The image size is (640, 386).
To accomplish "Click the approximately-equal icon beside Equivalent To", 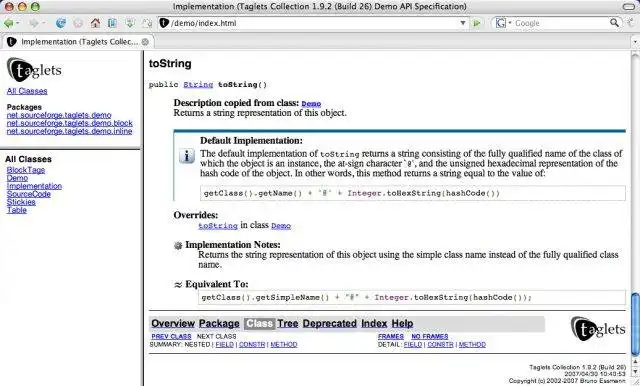I will [178, 285].
